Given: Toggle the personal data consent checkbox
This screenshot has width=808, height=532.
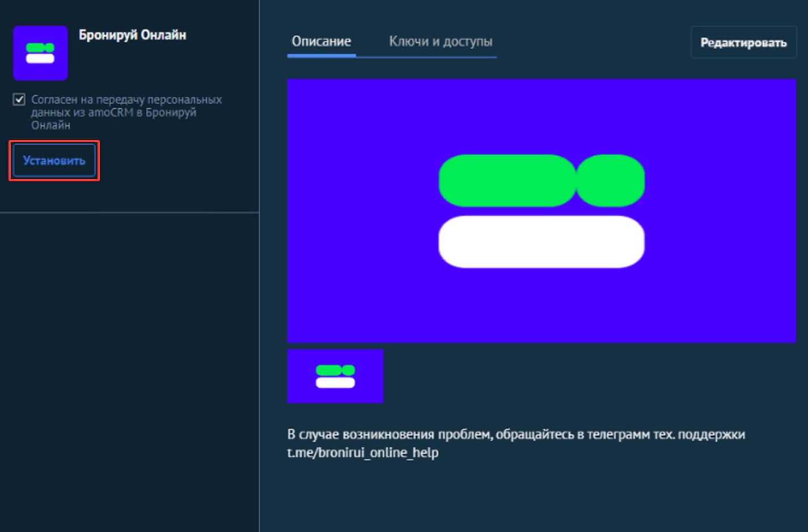Looking at the screenshot, I should point(19,100).
